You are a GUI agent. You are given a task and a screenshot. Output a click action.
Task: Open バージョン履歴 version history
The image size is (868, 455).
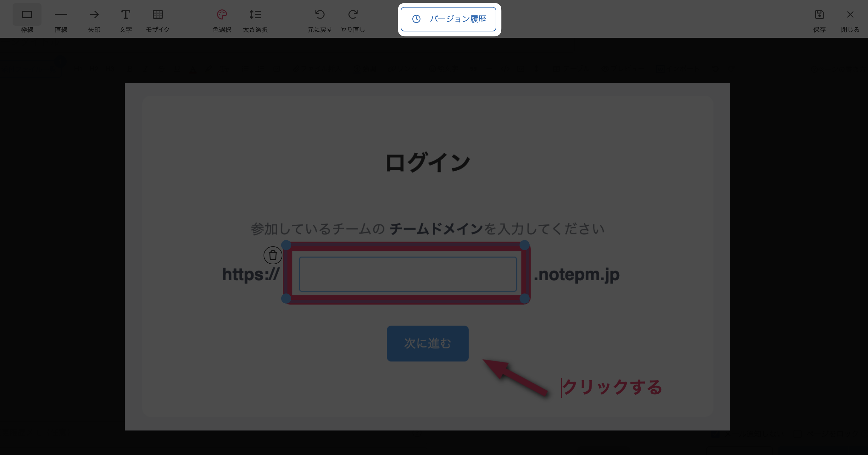coord(448,19)
